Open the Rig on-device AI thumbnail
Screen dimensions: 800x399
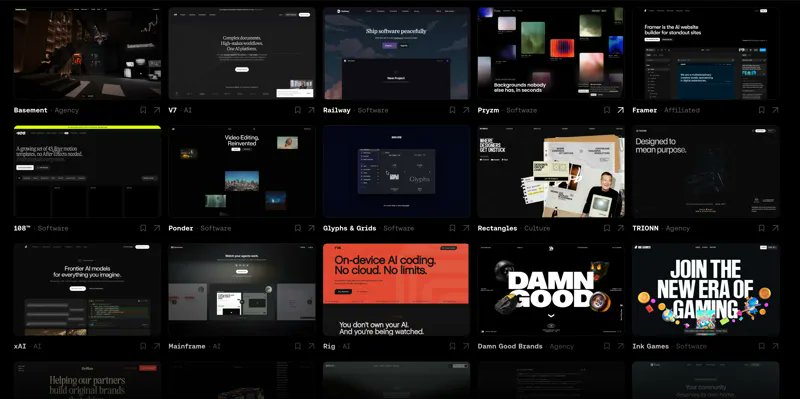click(x=396, y=289)
